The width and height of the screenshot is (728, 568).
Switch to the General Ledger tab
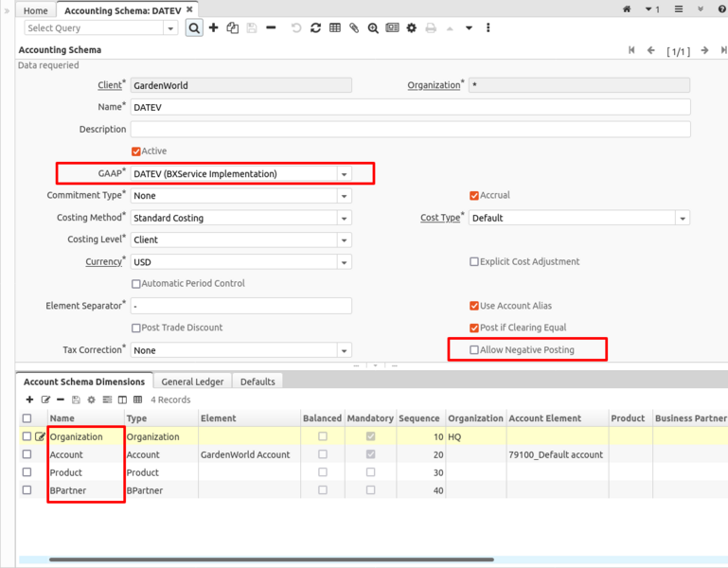click(x=192, y=382)
